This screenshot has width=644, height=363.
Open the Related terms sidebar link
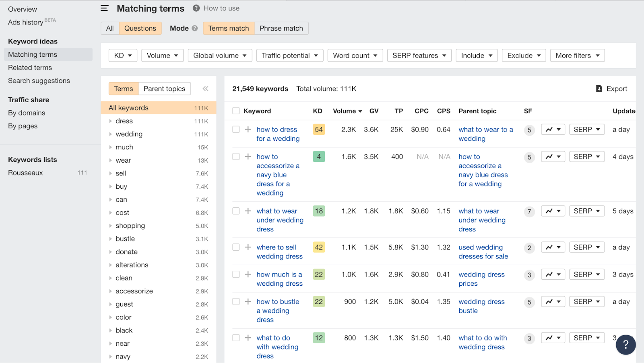pos(30,68)
